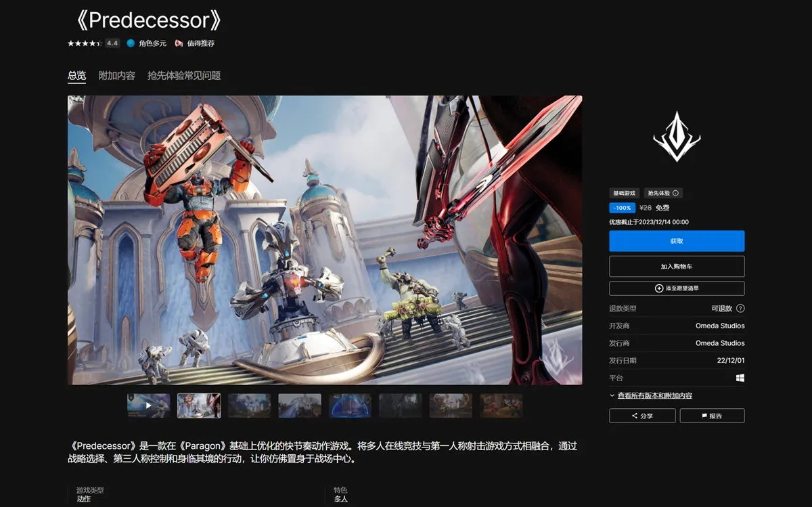Click the 可退款 value
812x507 pixels.
click(721, 308)
